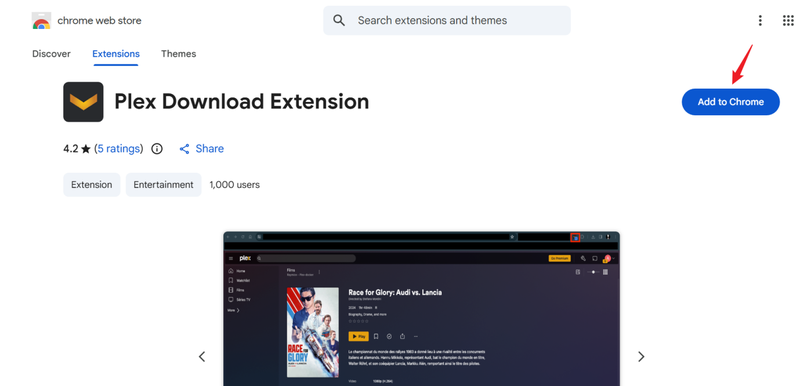Click the More expander in preview Plex sidebar
800x386 pixels.
[234, 310]
